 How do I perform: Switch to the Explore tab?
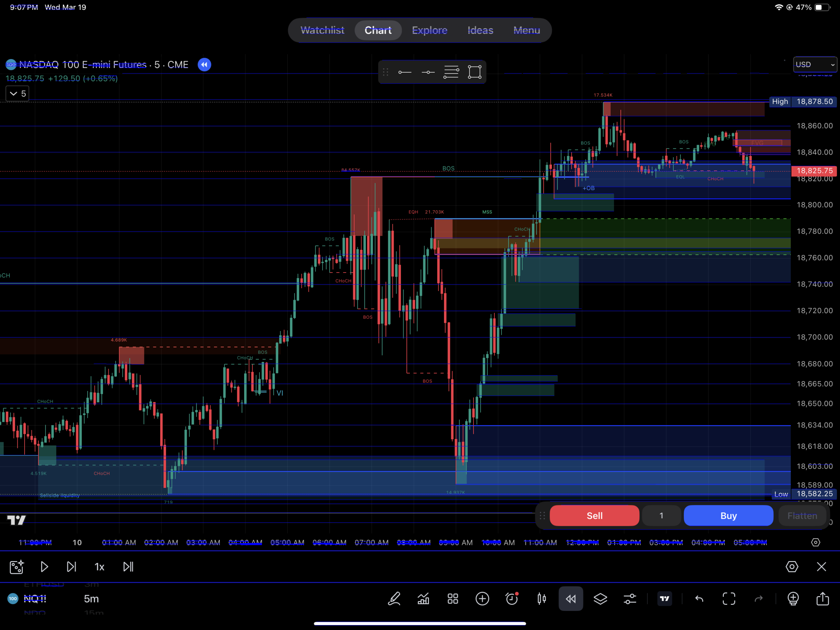click(430, 31)
